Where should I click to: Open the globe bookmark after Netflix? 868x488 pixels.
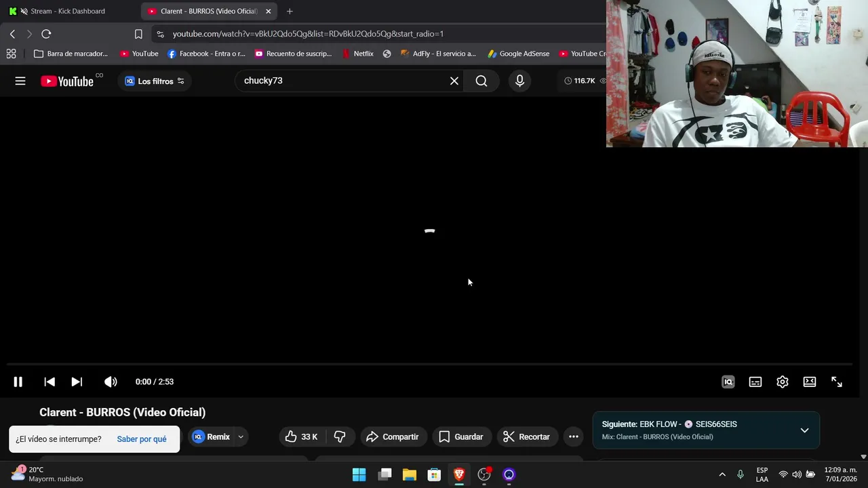pos(387,54)
